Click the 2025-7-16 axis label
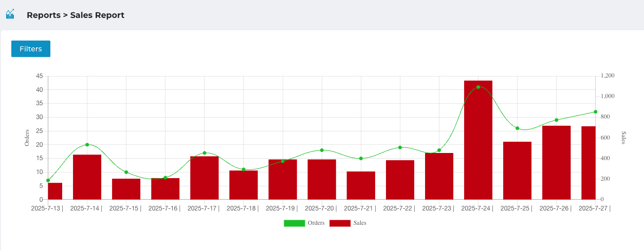 point(164,208)
